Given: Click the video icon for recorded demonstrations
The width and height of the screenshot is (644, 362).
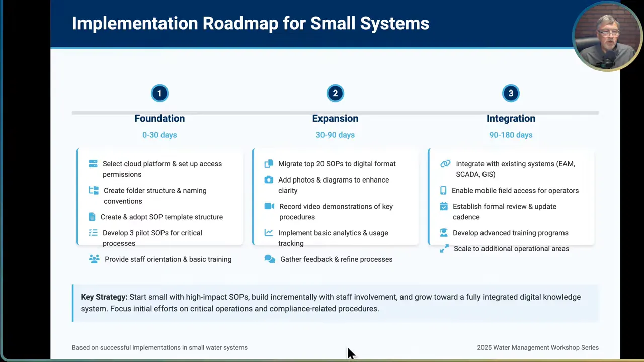Looking at the screenshot, I should pyautogui.click(x=269, y=206).
